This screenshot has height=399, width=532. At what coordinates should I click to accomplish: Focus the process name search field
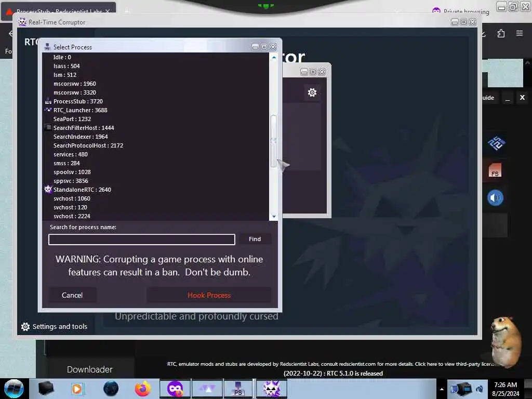coord(142,239)
